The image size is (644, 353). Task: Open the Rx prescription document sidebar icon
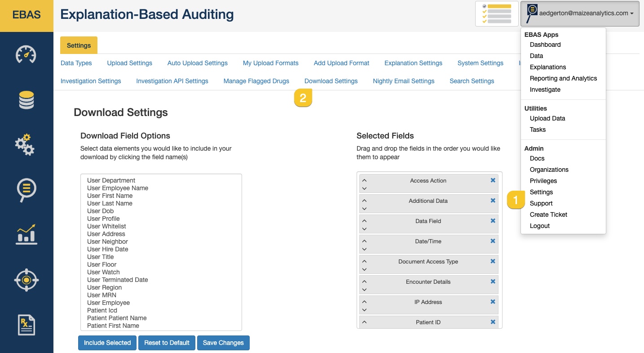[x=26, y=325]
